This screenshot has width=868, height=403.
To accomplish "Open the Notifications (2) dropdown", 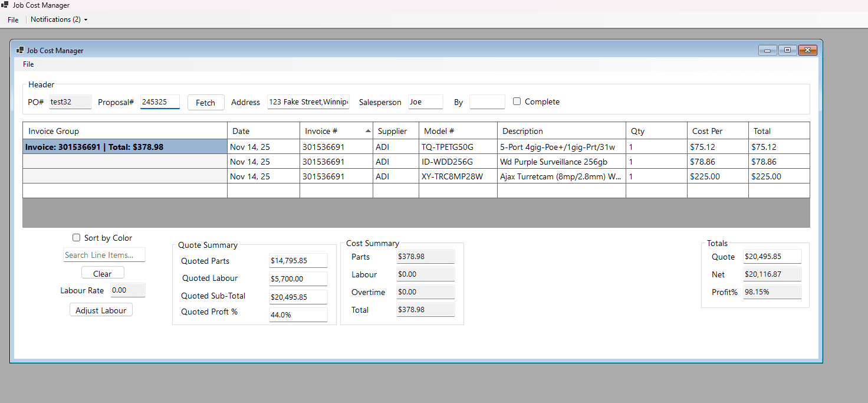I will (x=59, y=19).
